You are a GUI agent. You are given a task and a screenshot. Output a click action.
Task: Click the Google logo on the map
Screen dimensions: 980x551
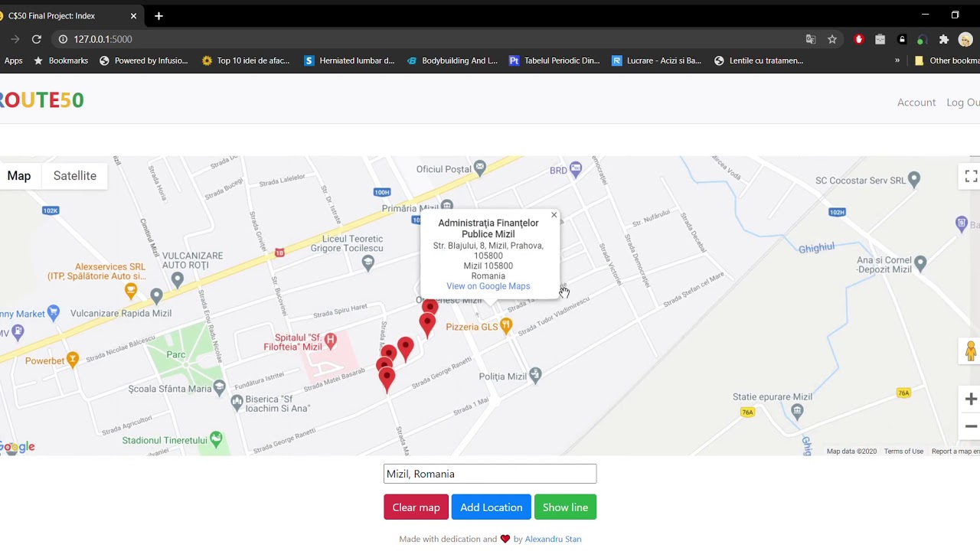pos(18,447)
